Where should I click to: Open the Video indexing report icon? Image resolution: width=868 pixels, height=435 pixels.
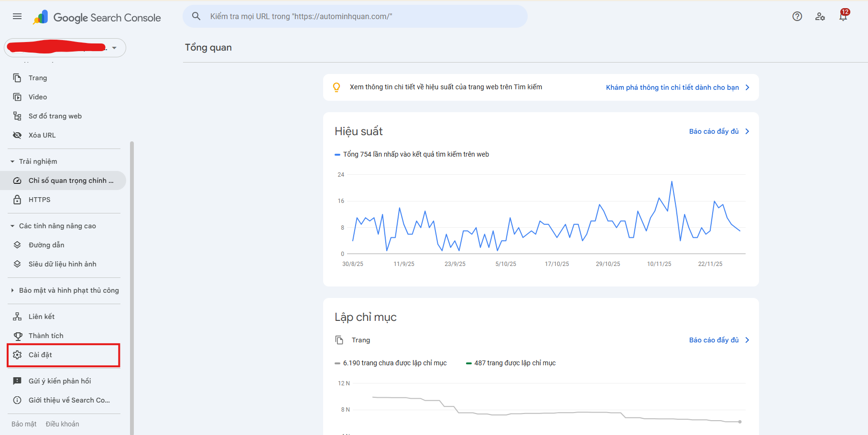point(17,96)
